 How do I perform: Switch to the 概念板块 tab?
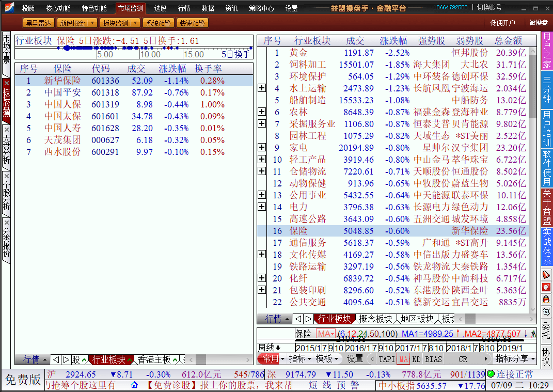pos(375,319)
